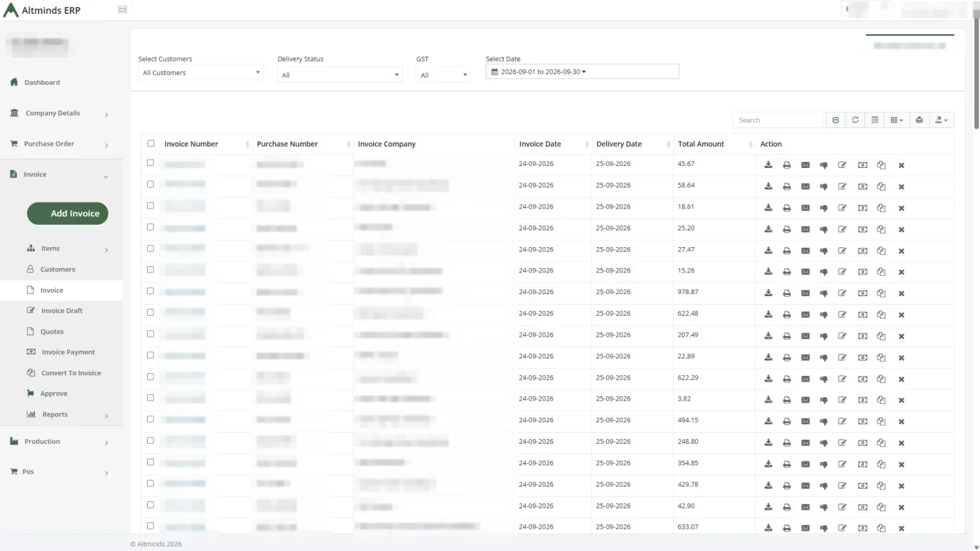980x551 pixels.
Task: Tick the checkbox for the 42.90 invoice
Action: pyautogui.click(x=150, y=504)
